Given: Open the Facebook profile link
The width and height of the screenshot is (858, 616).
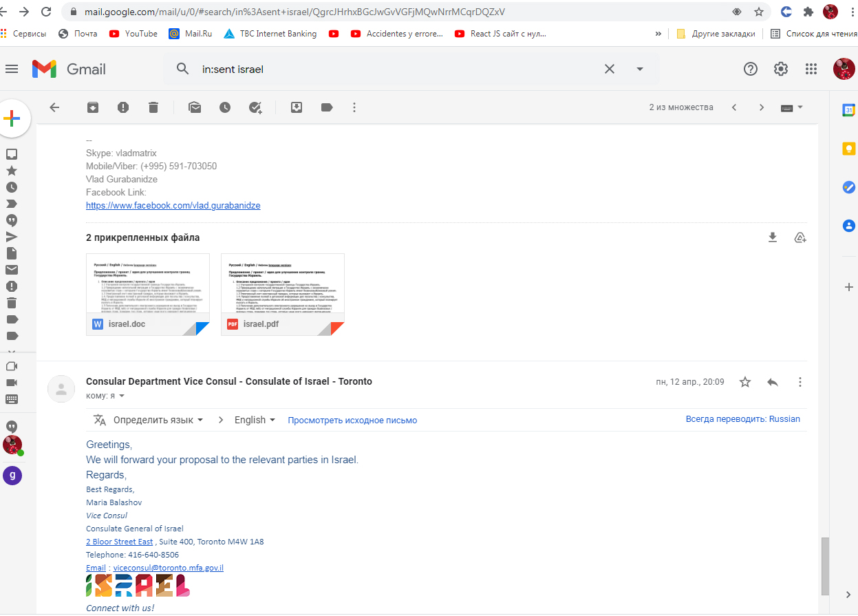Looking at the screenshot, I should pyautogui.click(x=173, y=206).
